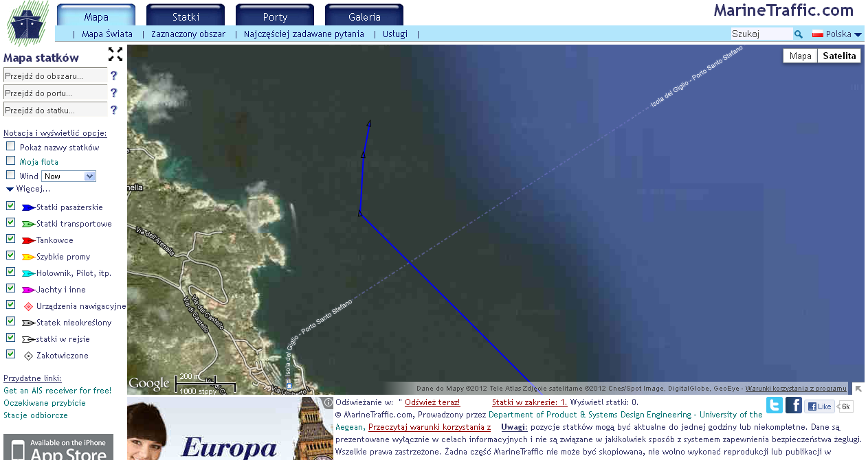Image resolution: width=868 pixels, height=460 pixels.
Task: Click the navigation aids diamond icon
Action: coord(28,306)
